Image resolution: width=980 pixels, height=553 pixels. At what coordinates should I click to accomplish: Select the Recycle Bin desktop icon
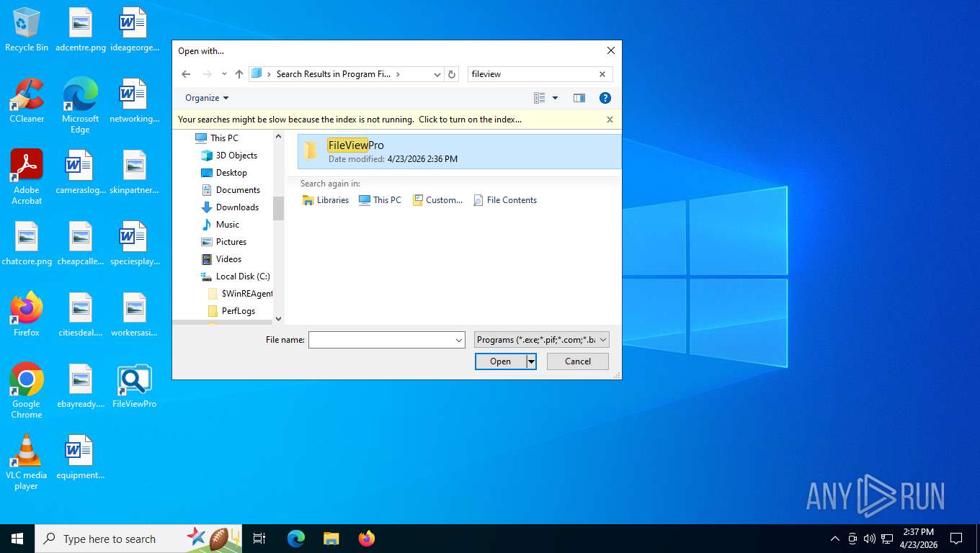coord(27,30)
